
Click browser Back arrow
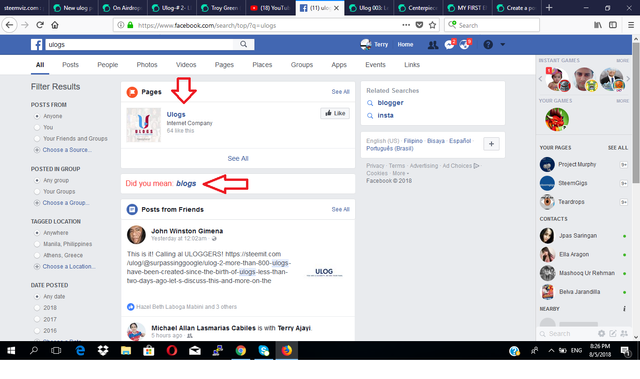point(9,25)
